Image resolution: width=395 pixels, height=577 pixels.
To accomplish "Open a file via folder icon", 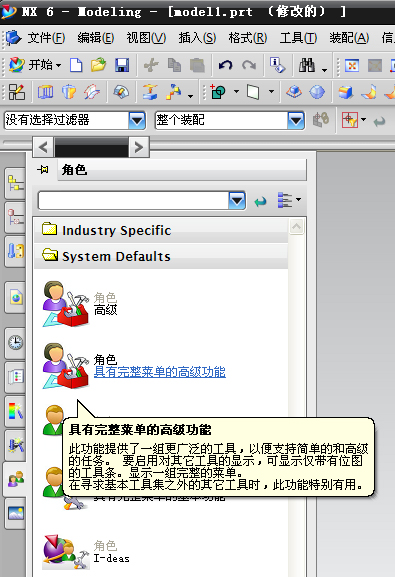I will pos(98,66).
